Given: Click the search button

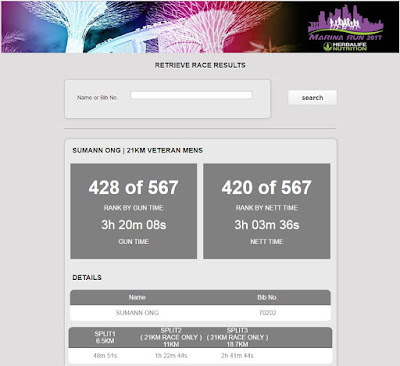Looking at the screenshot, I should (312, 98).
